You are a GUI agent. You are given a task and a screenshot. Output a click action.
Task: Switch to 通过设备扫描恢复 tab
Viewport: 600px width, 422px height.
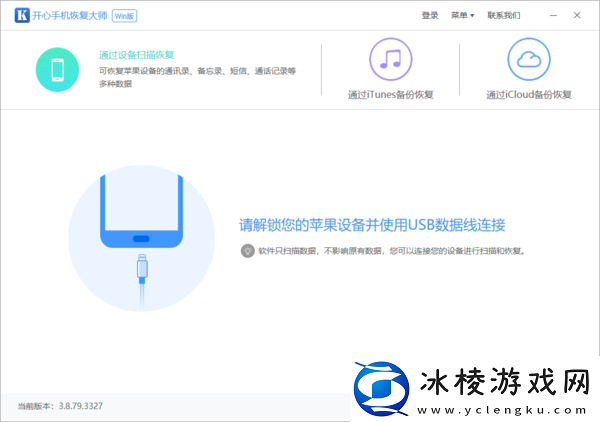point(137,55)
